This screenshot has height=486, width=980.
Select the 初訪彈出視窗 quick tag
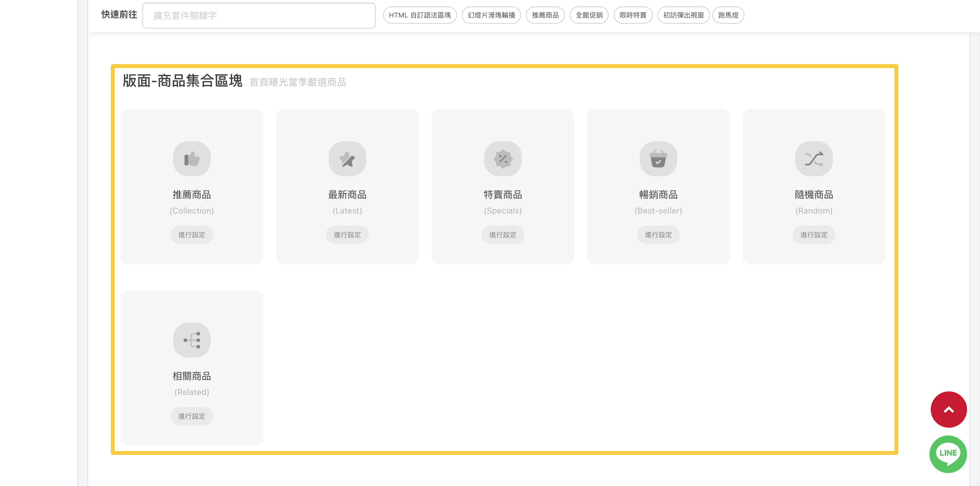(x=684, y=15)
